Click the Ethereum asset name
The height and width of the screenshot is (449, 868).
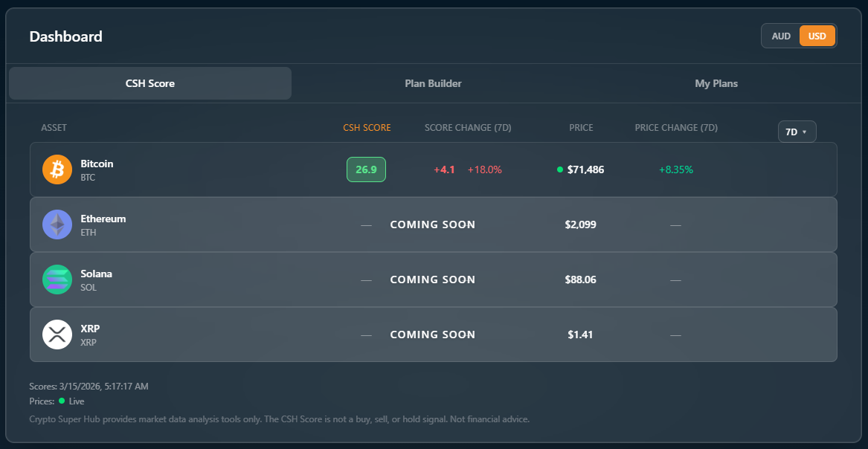point(103,219)
